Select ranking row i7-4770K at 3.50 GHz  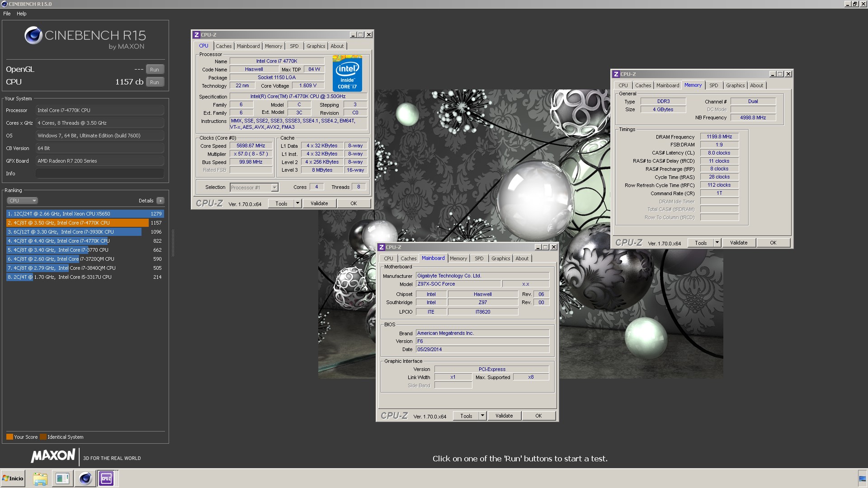pyautogui.click(x=85, y=223)
